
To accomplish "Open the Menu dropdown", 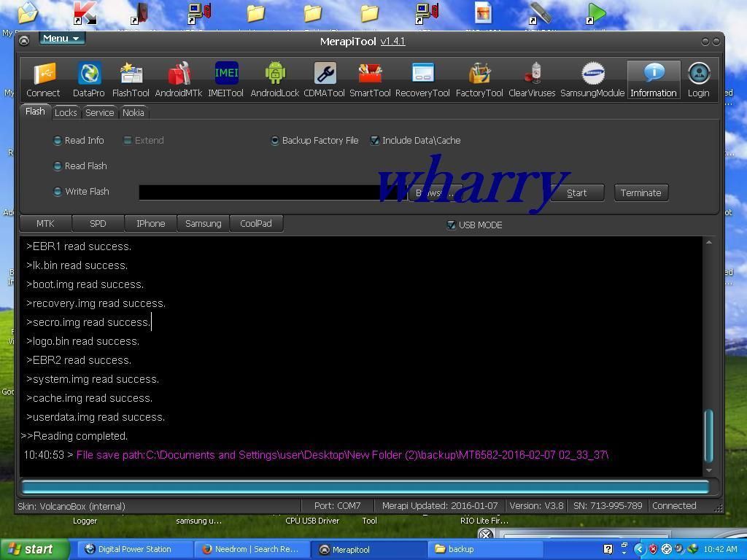I will tap(61, 39).
